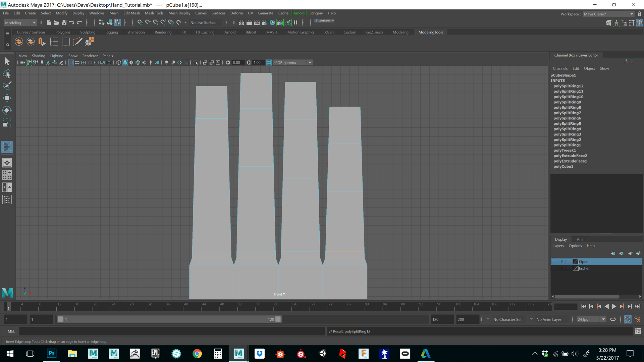The height and width of the screenshot is (362, 644).
Task: Play forward on the timeline
Action: (x=614, y=306)
